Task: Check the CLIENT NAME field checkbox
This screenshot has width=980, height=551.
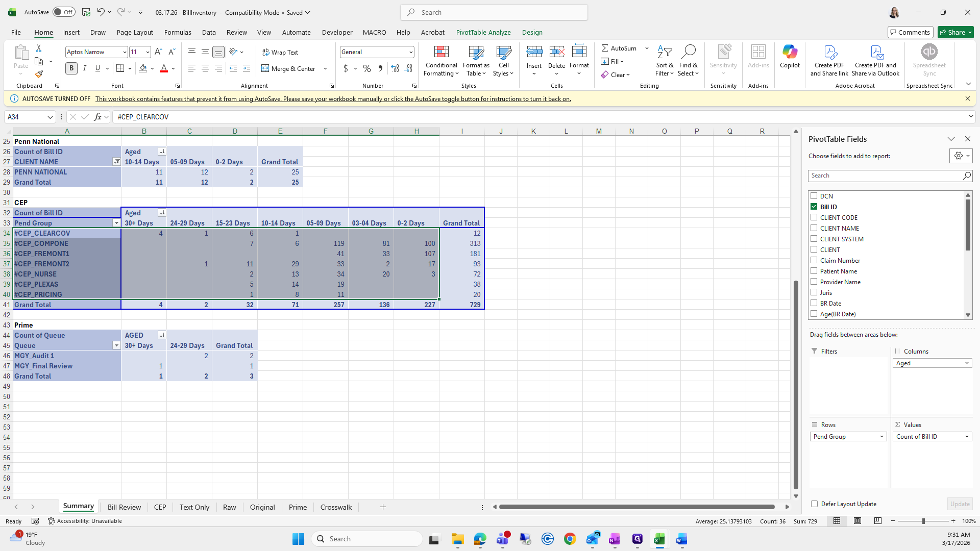Action: click(814, 228)
